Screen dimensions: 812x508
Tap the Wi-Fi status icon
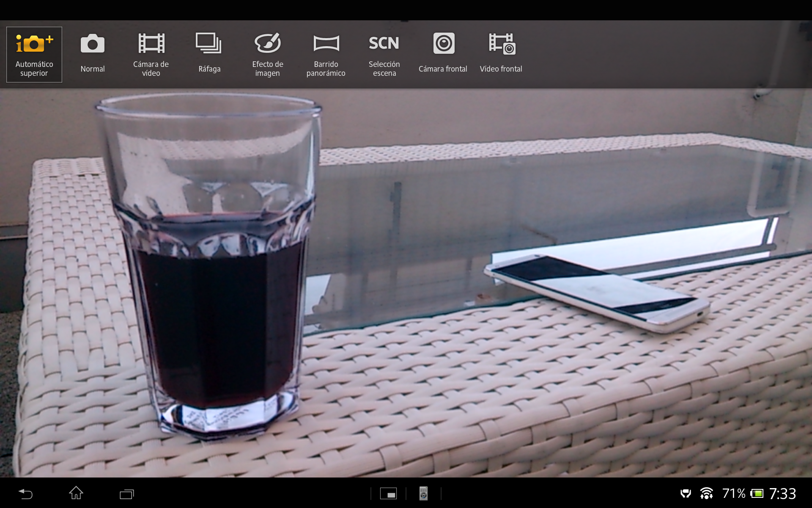coord(706,494)
